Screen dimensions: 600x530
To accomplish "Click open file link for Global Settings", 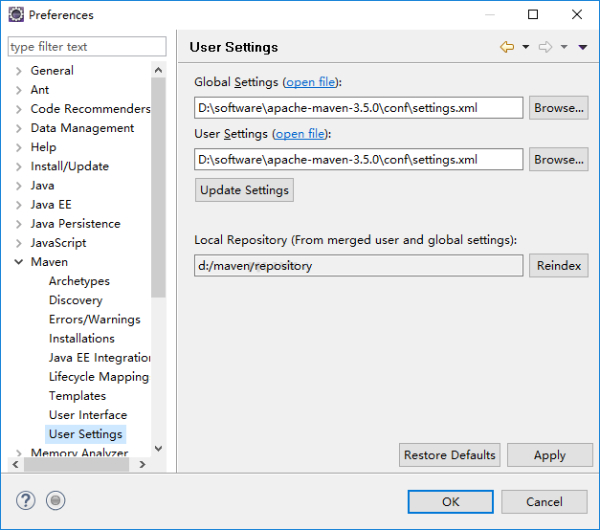I will [312, 82].
